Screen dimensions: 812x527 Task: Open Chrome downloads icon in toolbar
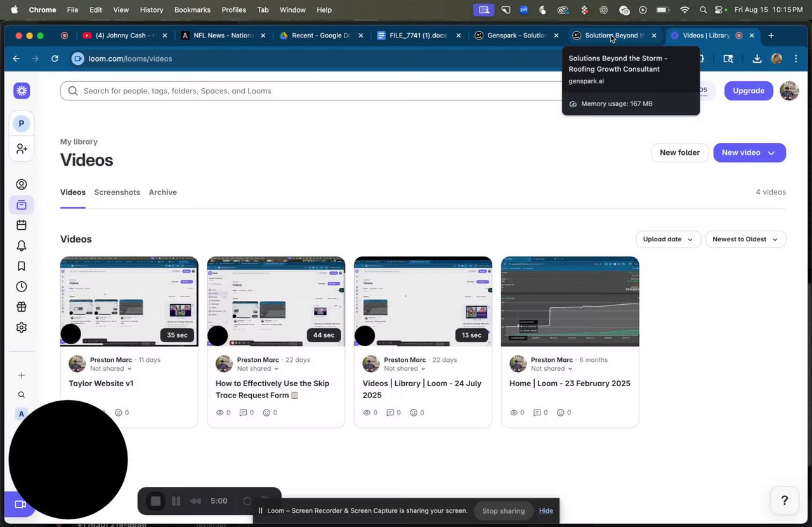tap(757, 58)
